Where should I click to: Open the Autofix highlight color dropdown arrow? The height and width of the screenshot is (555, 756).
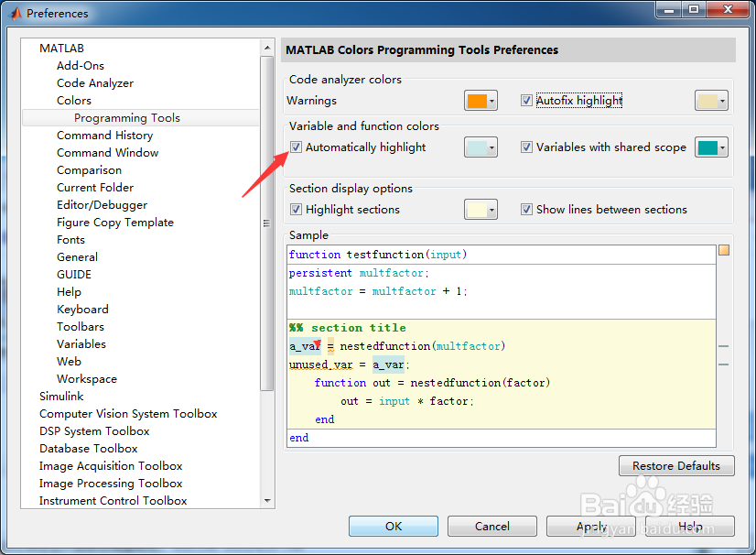[x=722, y=101]
